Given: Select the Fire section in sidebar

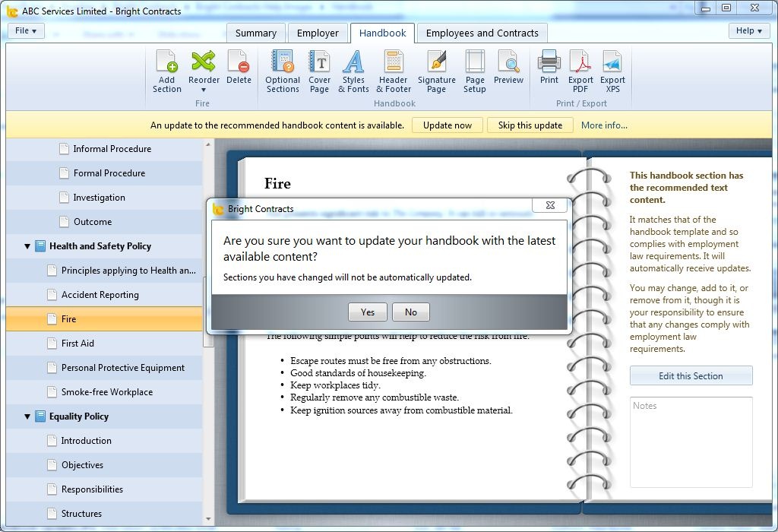Looking at the screenshot, I should point(104,319).
